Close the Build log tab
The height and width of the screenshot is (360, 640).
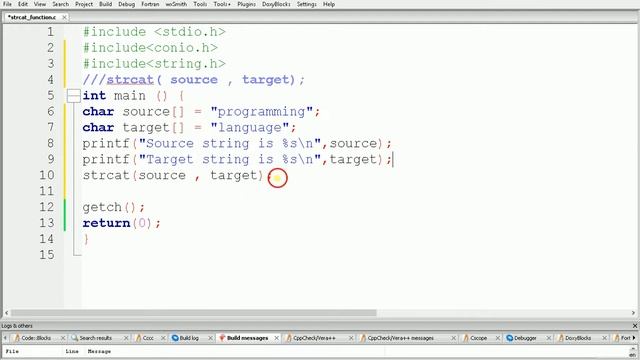point(210,338)
